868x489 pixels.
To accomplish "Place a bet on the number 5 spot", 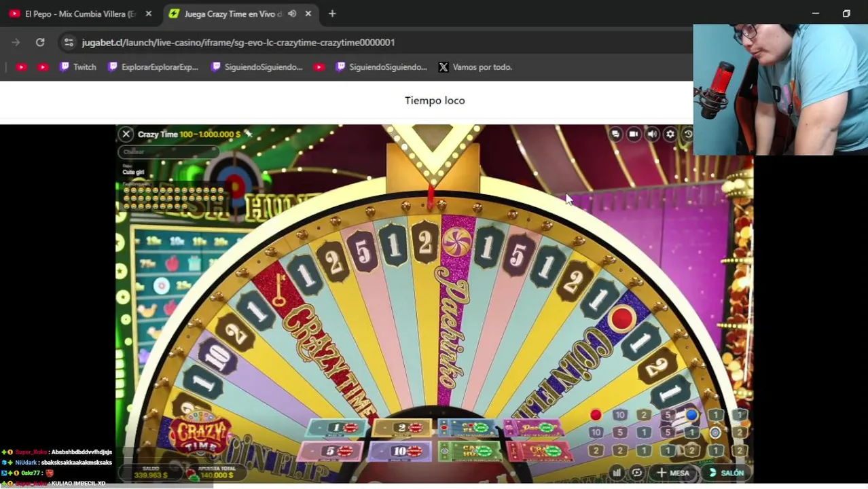I will click(x=331, y=451).
